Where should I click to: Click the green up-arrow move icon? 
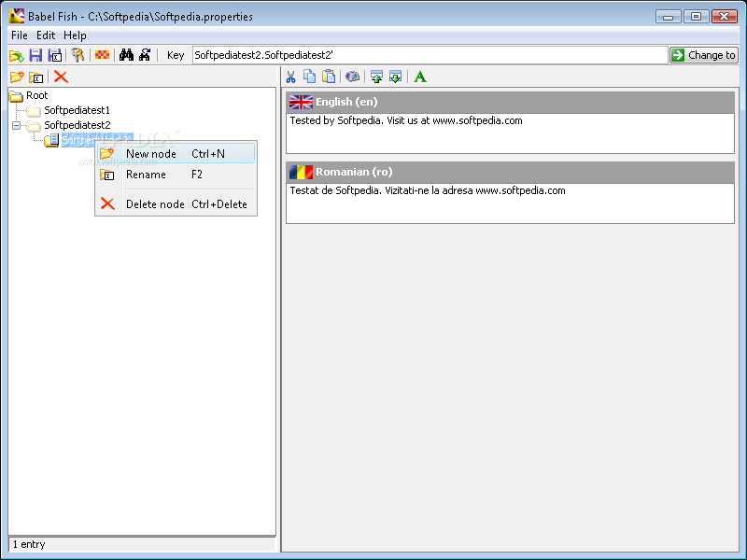pos(376,77)
